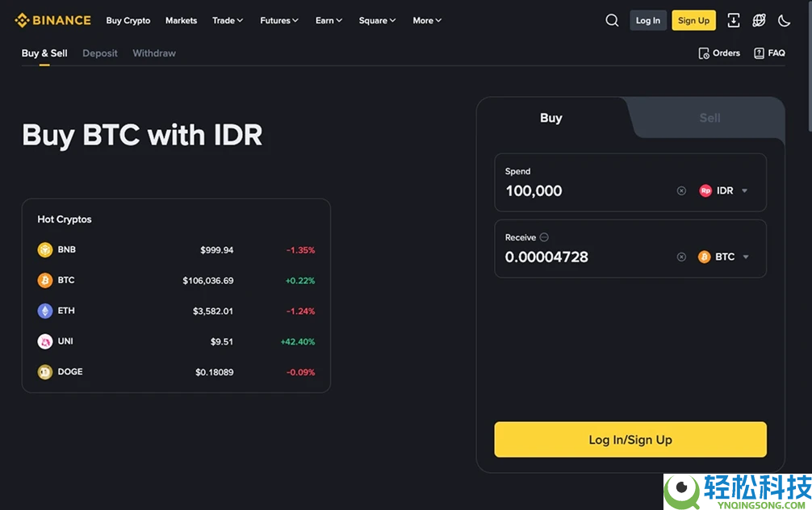This screenshot has height=510, width=812.
Task: Clear the Receive amount with X icon
Action: [681, 257]
